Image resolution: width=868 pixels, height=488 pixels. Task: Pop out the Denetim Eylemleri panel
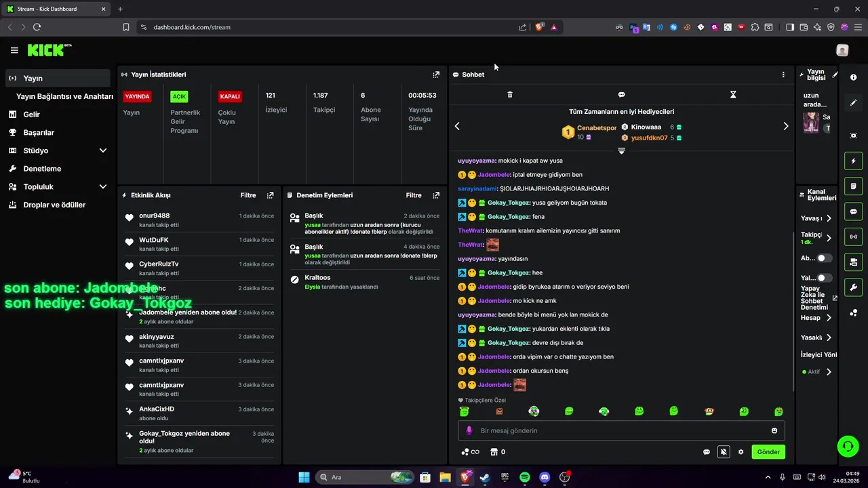[x=436, y=195]
